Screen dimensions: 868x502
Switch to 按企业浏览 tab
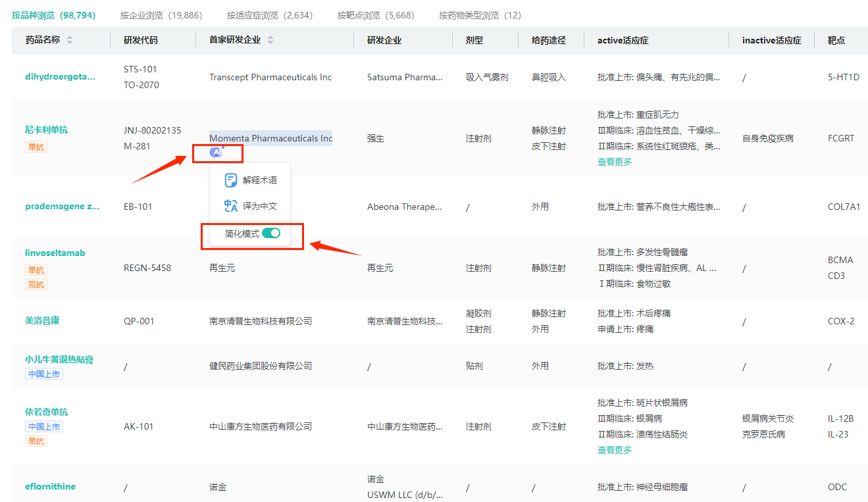coord(161,15)
